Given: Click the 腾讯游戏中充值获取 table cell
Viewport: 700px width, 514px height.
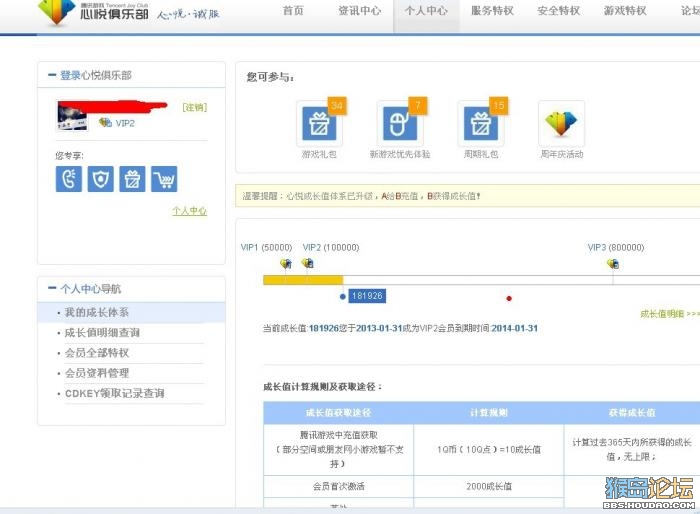Looking at the screenshot, I should [338, 450].
